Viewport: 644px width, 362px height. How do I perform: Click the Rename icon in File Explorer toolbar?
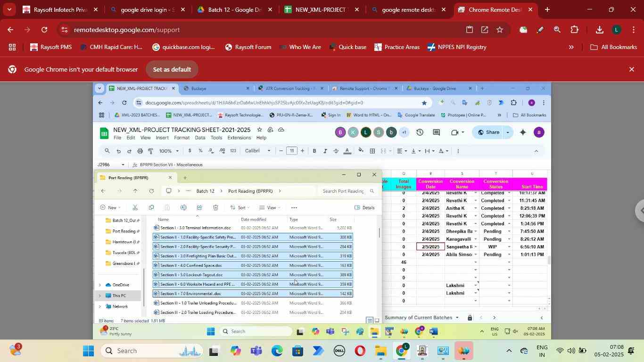(x=183, y=207)
